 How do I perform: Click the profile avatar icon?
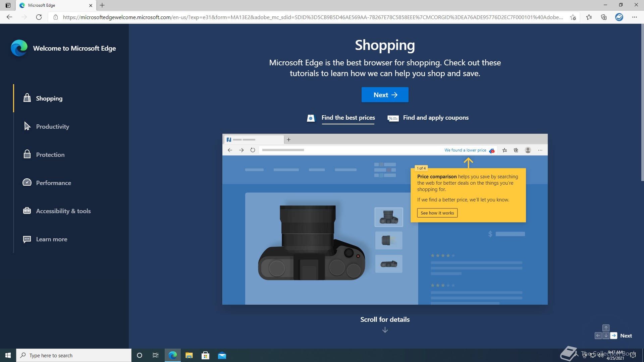point(619,17)
